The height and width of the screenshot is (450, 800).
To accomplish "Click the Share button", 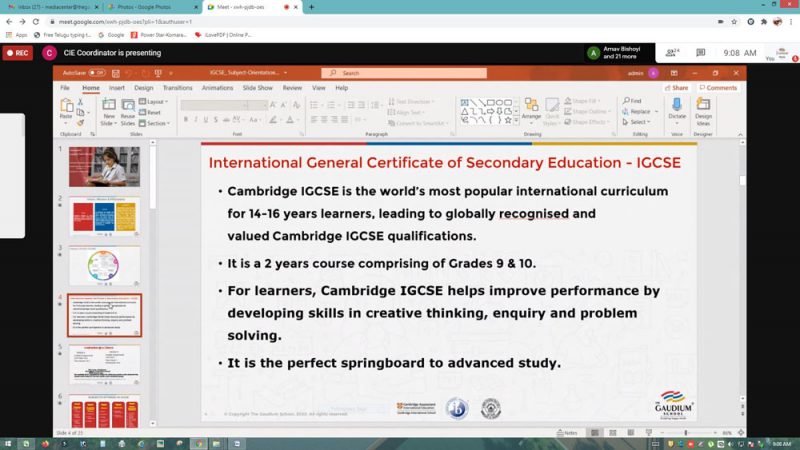I will click(677, 88).
